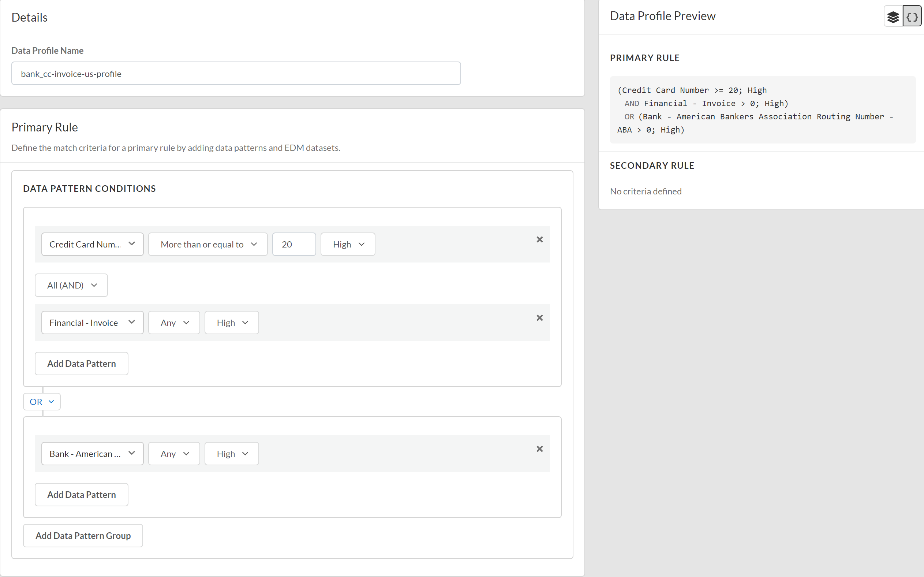The image size is (924, 577).
Task: Open High confidence dropdown for Financial Invoice
Action: click(x=232, y=323)
